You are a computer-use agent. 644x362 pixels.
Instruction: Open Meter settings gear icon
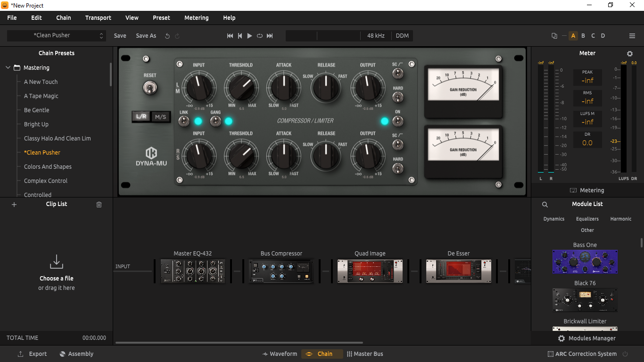[630, 54]
